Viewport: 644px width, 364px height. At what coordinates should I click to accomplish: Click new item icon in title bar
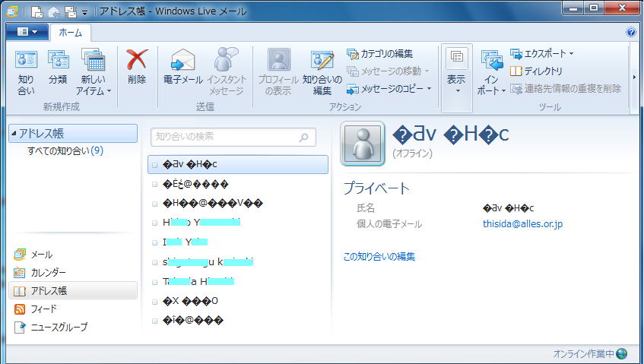pos(36,11)
